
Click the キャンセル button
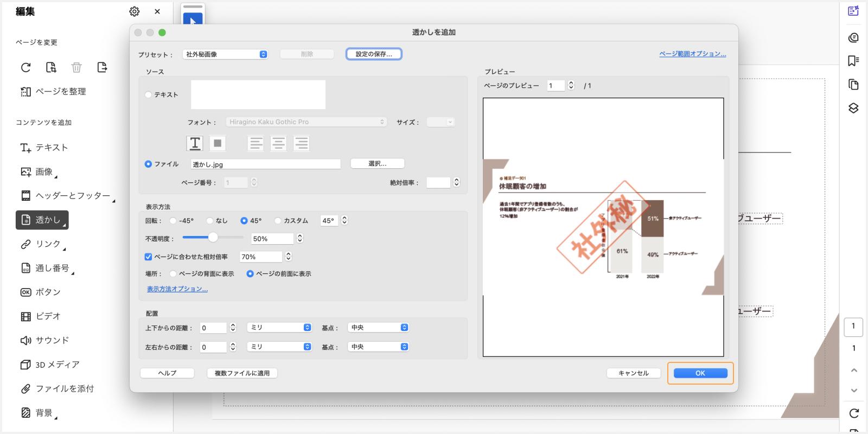(x=634, y=373)
